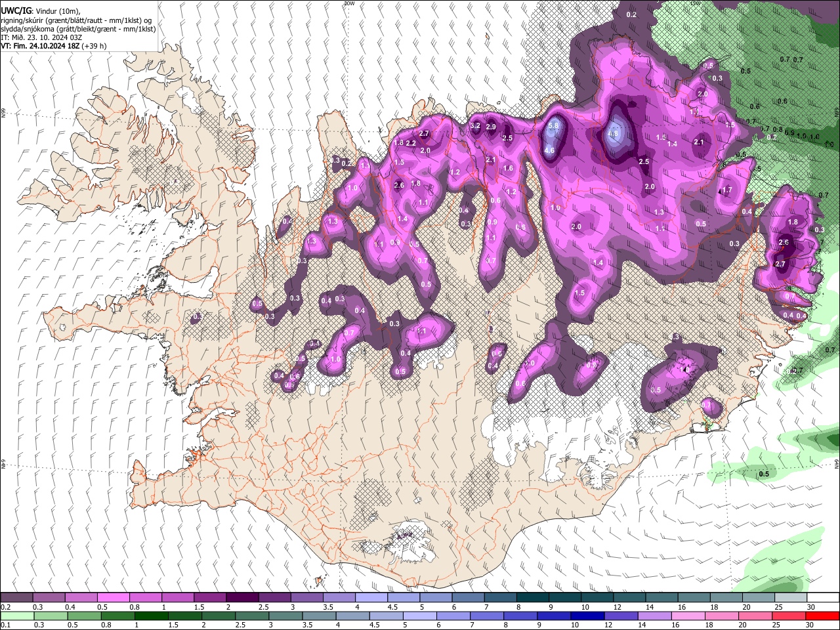Click the UWC/IG title in the header
Image resolution: width=840 pixels, height=630 pixels.
tap(15, 10)
